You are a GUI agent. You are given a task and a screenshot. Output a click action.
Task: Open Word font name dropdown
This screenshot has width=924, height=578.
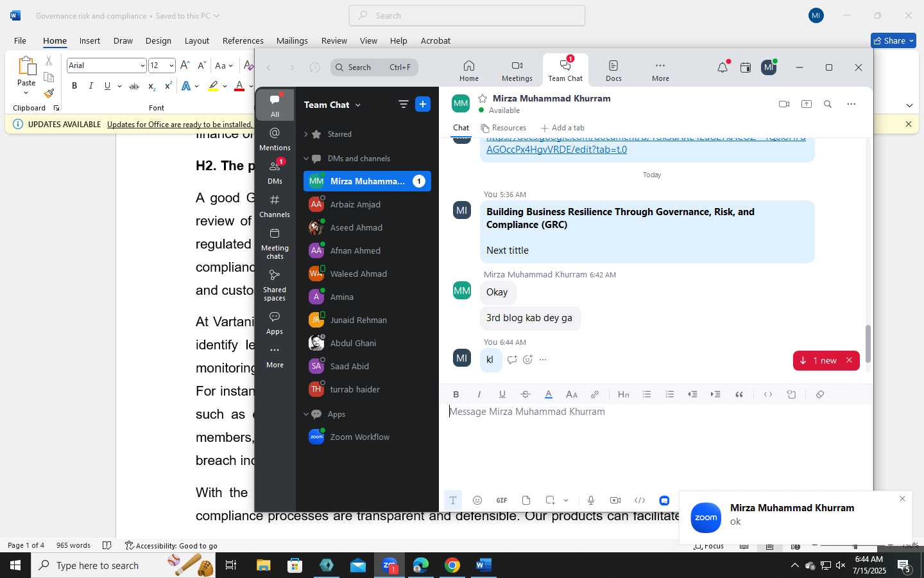click(x=142, y=66)
